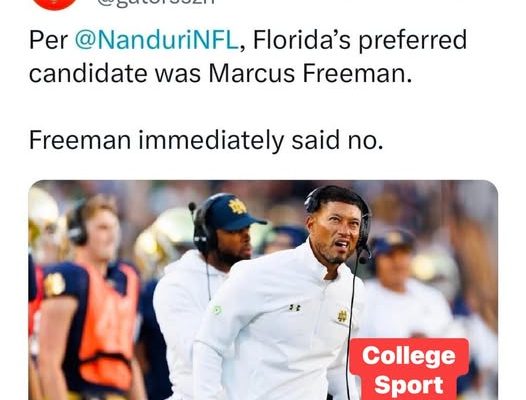Open the attached sideline photo

[263, 290]
